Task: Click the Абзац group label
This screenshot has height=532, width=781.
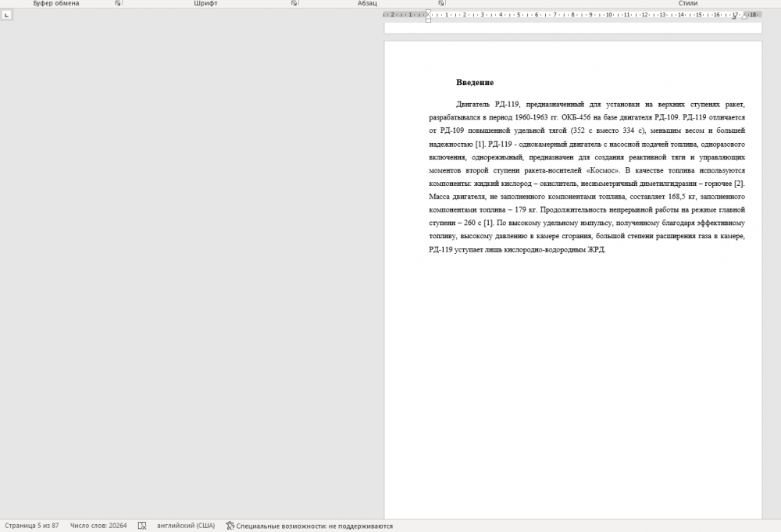Action: [x=367, y=3]
